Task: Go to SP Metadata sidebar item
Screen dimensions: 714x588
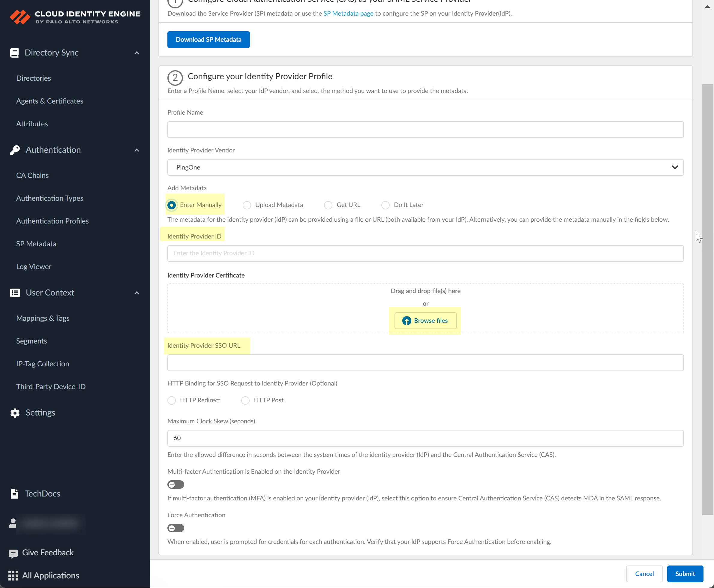Action: (x=36, y=244)
